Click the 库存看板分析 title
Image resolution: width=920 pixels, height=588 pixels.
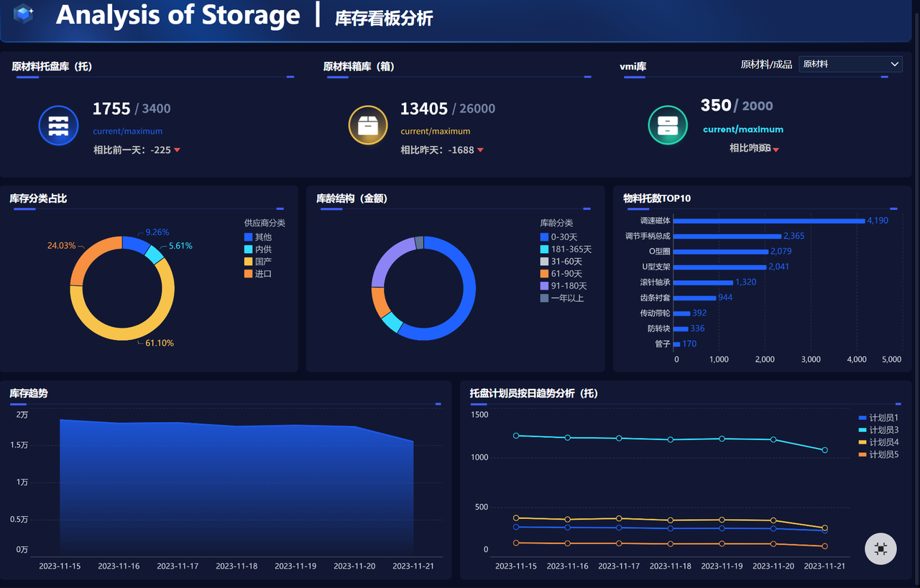point(384,19)
